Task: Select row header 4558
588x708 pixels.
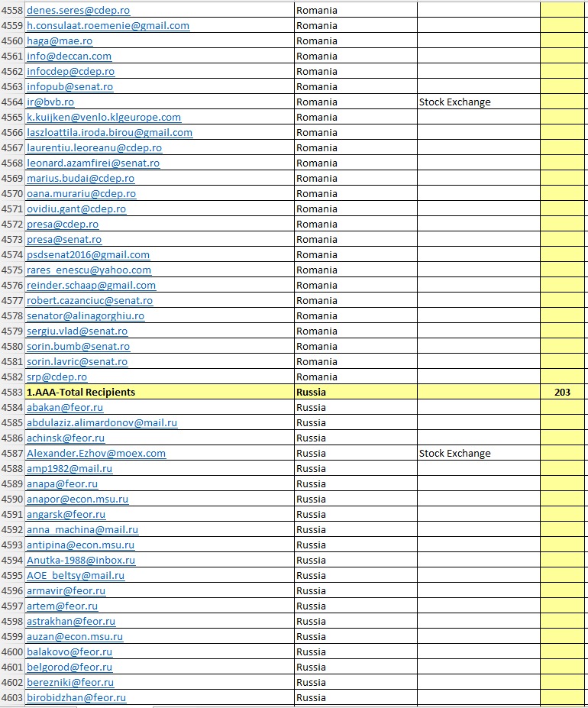Action: pyautogui.click(x=12, y=11)
